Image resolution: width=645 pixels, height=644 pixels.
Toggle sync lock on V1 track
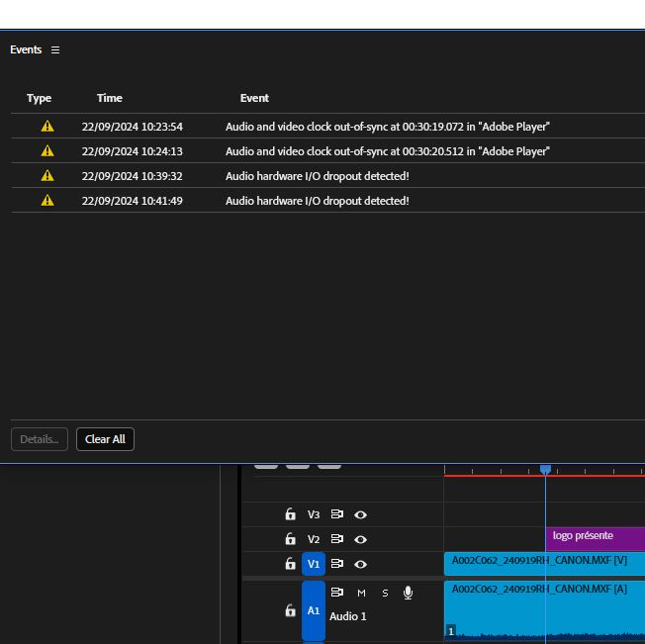click(x=337, y=564)
